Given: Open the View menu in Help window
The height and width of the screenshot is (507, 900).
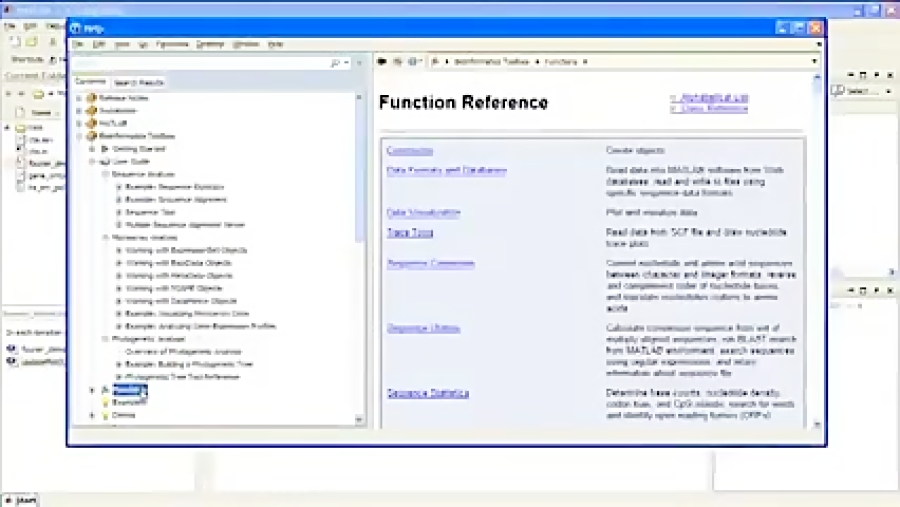Looking at the screenshot, I should click(122, 44).
